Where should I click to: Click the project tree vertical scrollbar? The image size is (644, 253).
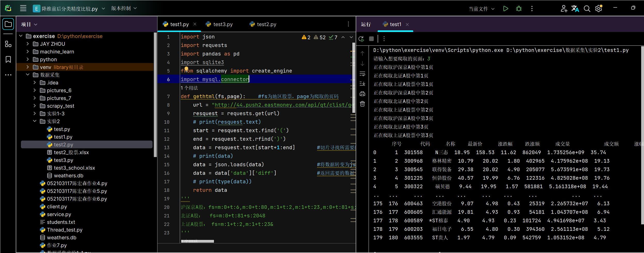tap(155, 95)
